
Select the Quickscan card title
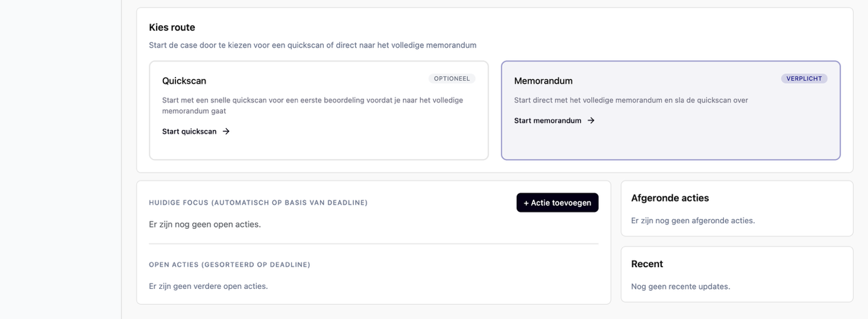click(184, 81)
